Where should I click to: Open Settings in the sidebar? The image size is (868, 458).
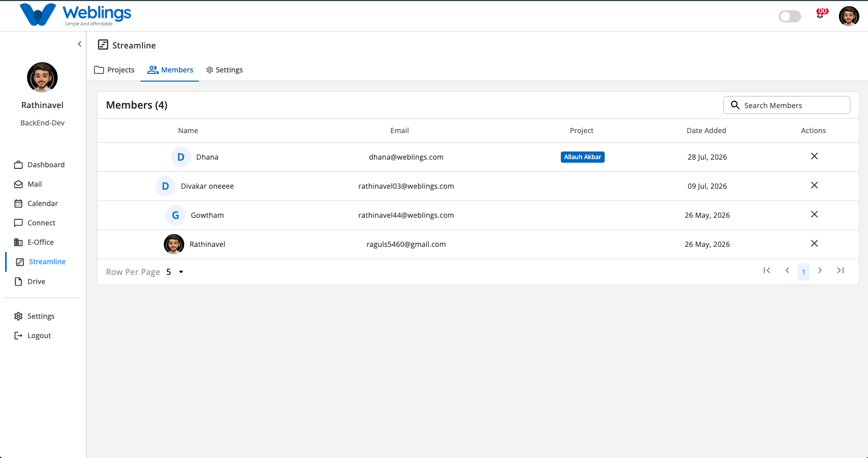tap(34, 316)
